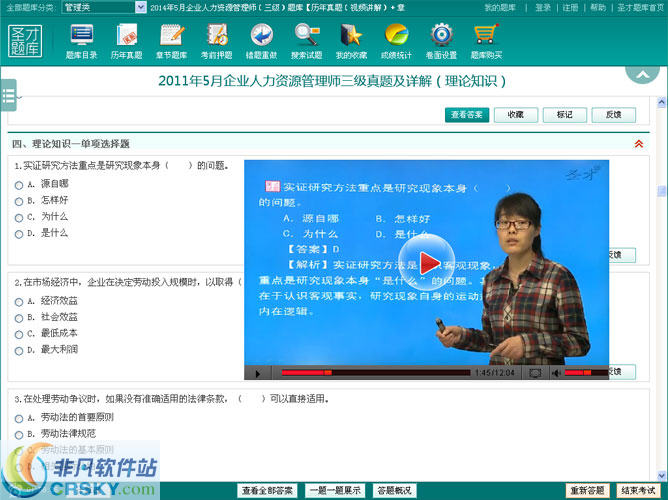Click the top 反馈 button beside 标记

pyautogui.click(x=614, y=115)
